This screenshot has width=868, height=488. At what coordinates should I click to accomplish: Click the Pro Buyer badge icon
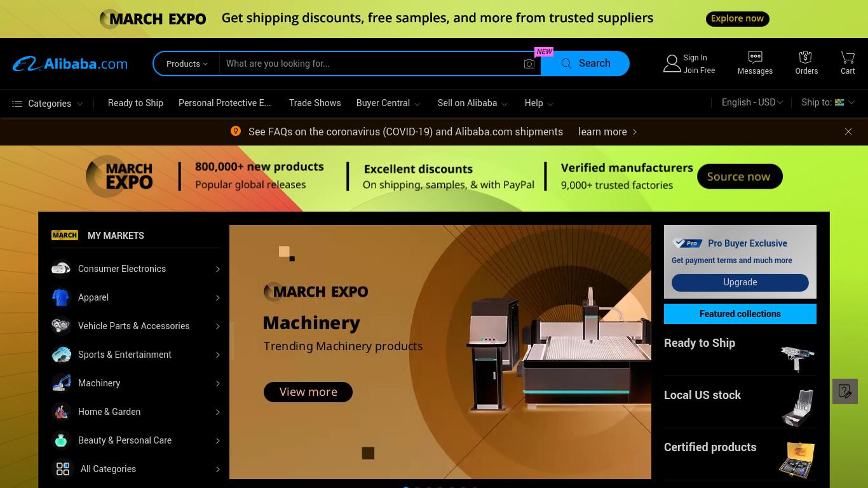point(688,243)
